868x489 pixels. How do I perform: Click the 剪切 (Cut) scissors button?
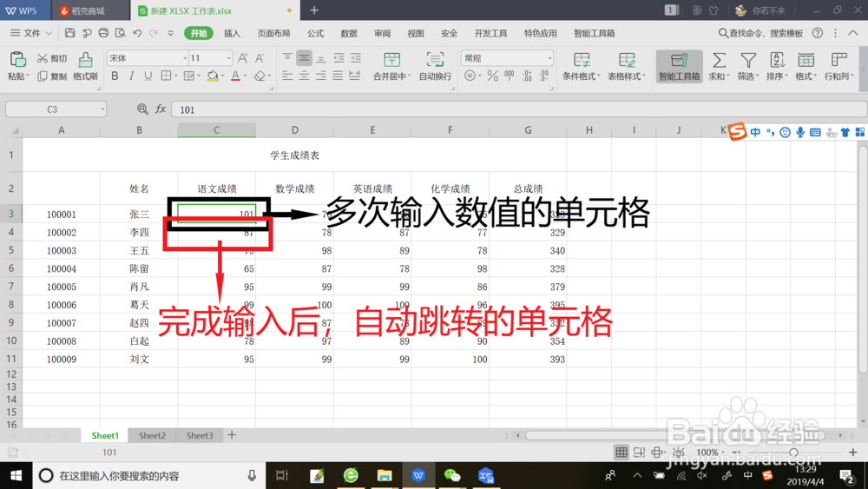click(x=51, y=58)
